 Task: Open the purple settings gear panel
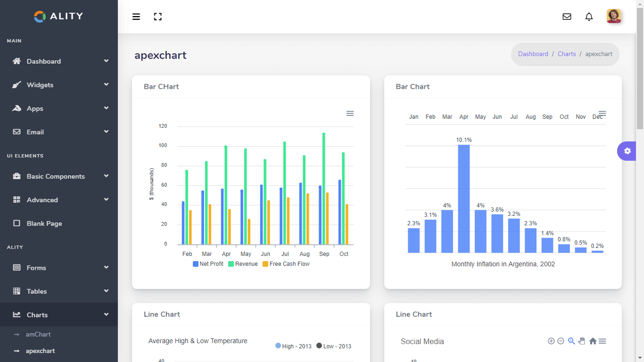tap(627, 151)
